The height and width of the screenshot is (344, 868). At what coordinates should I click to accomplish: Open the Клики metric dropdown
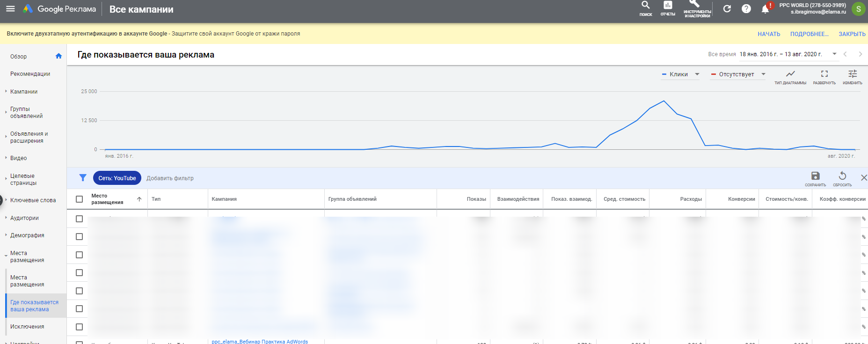pyautogui.click(x=680, y=74)
